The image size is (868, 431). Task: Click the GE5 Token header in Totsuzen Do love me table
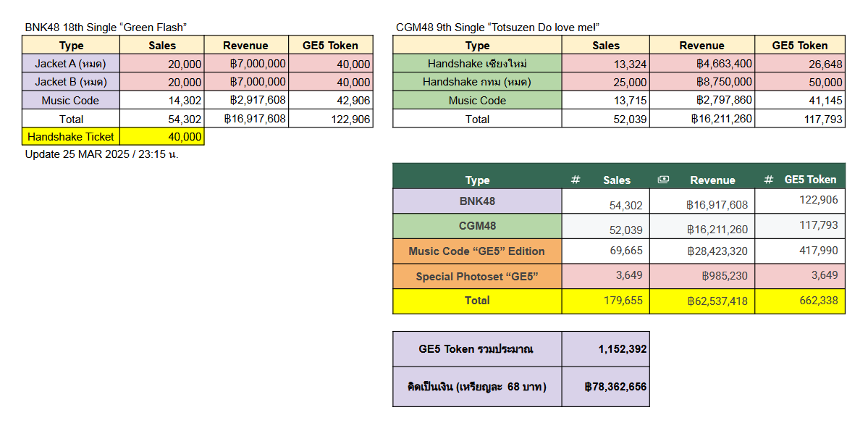coord(801,46)
